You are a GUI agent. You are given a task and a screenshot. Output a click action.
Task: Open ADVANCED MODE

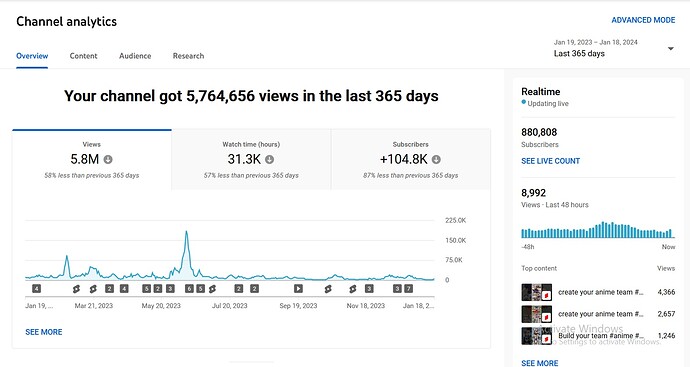click(x=643, y=20)
